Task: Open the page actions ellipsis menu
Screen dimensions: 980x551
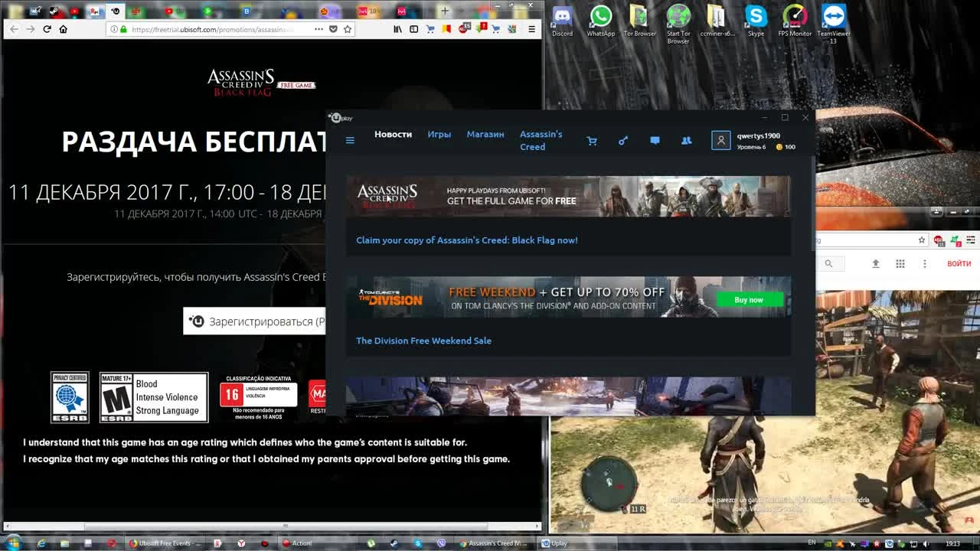Action: 318,29
